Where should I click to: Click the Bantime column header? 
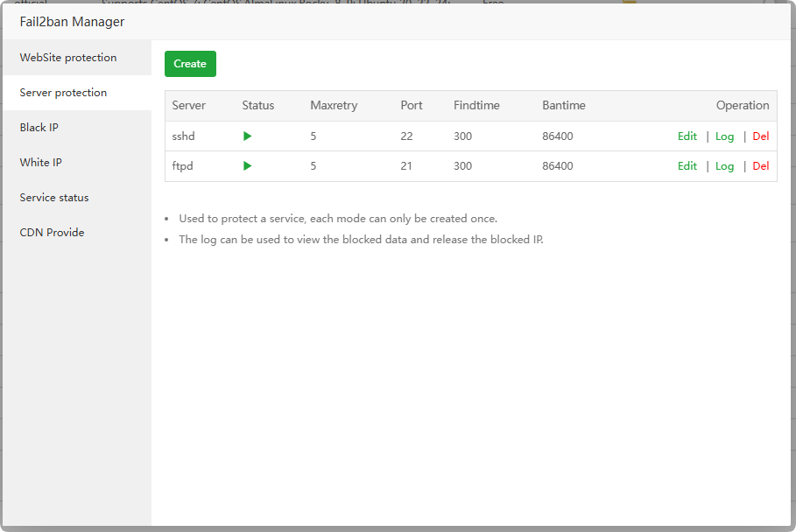(x=564, y=106)
